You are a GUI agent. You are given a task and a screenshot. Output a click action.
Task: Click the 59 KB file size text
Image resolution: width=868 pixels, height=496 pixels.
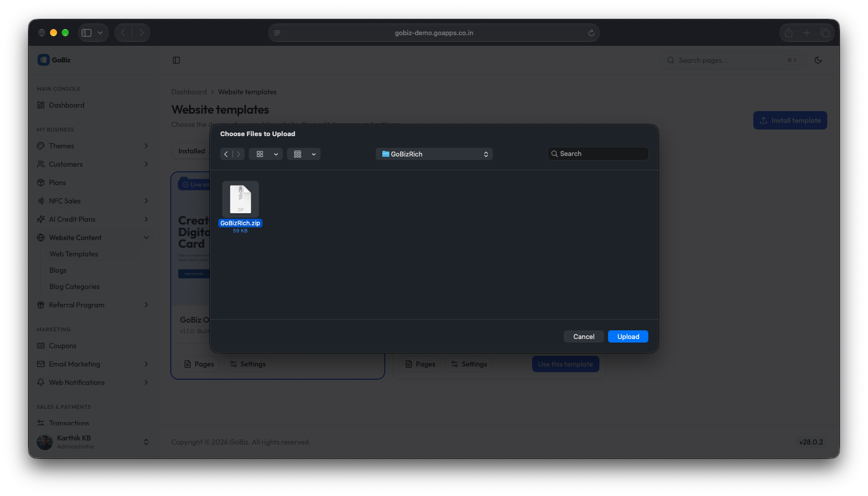pos(240,231)
